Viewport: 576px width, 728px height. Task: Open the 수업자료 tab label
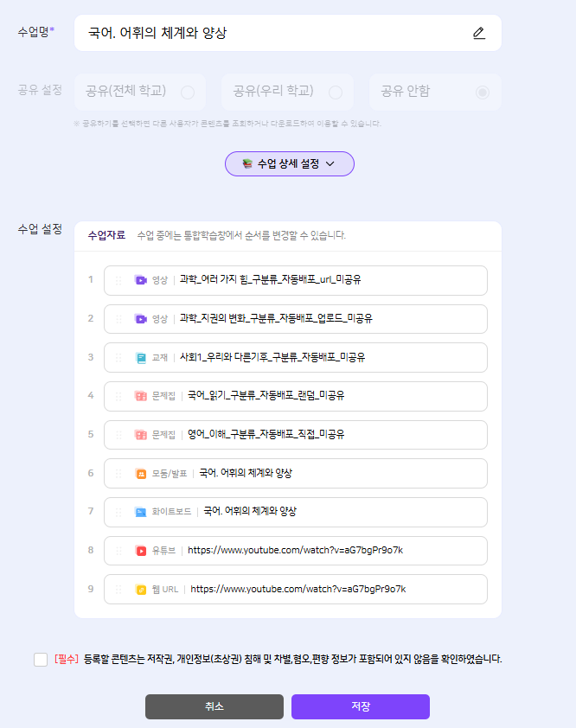[107, 235]
